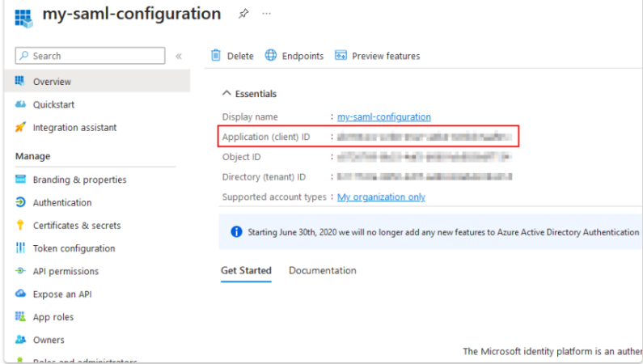Click the magnifier icon in Search box

(x=24, y=55)
